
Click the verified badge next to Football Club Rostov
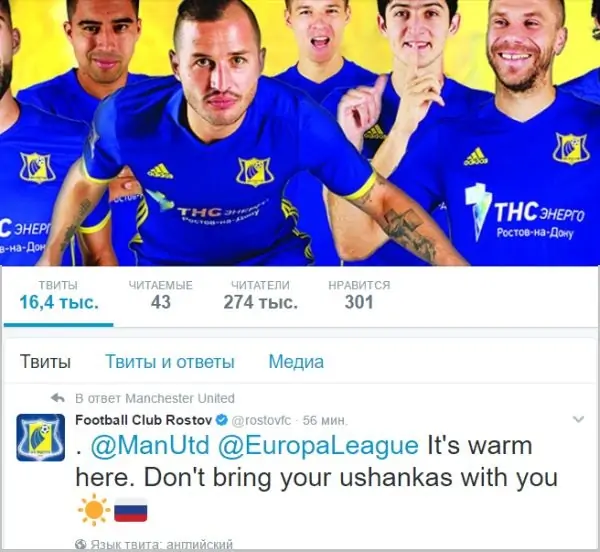[222, 420]
